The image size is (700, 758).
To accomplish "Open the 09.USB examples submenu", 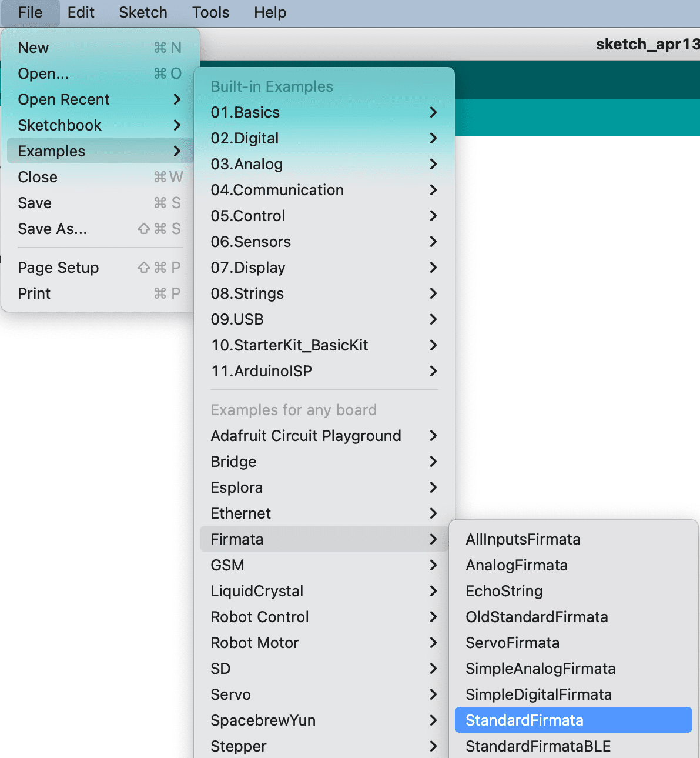I will [x=324, y=319].
